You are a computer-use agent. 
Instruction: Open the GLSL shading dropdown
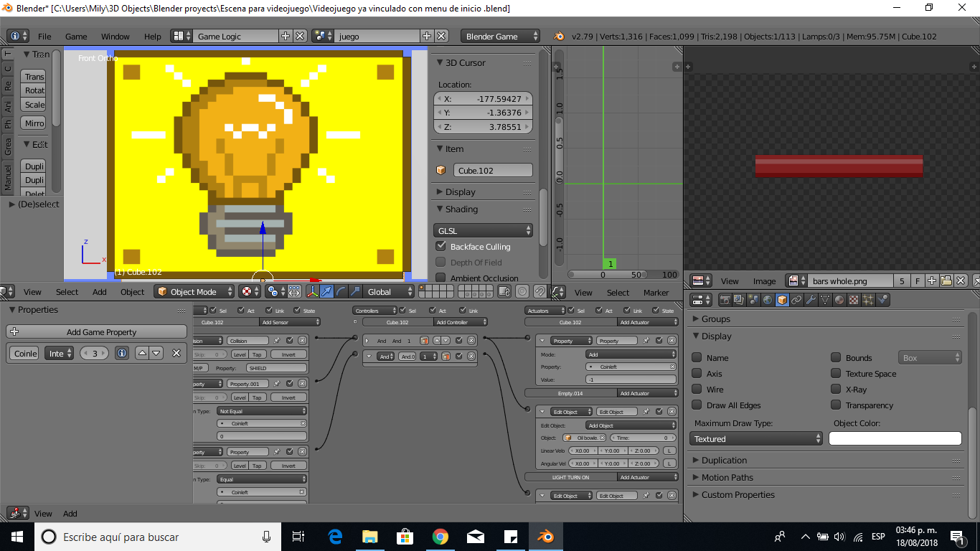pyautogui.click(x=483, y=230)
